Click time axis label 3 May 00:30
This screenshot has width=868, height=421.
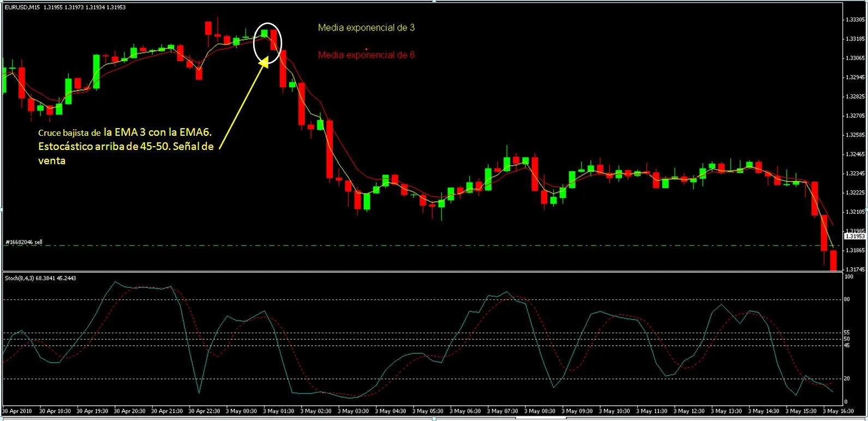(241, 411)
